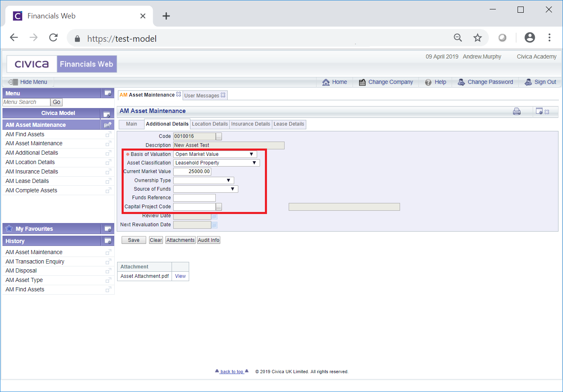Click the Home icon in top navigation
Viewport: 563px width, 392px height.
(326, 82)
